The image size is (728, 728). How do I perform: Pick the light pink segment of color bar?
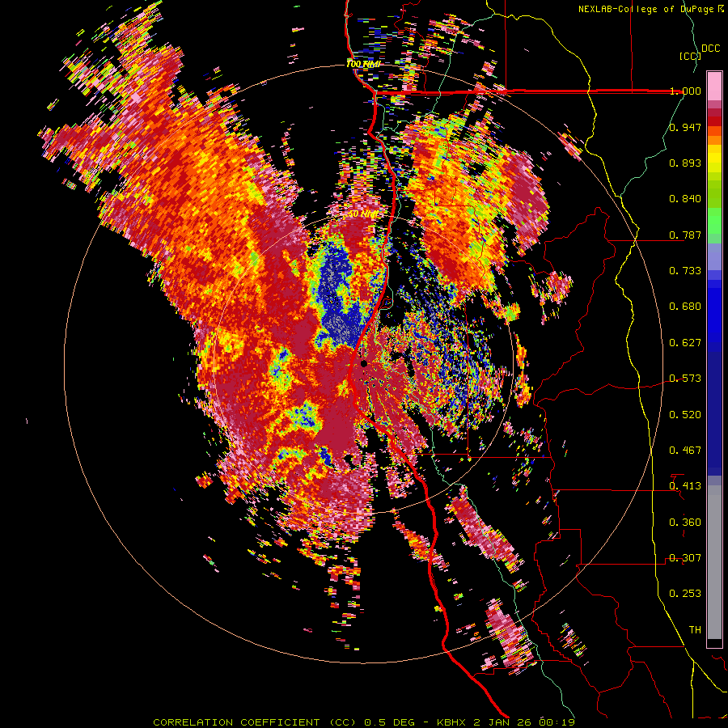point(714,86)
